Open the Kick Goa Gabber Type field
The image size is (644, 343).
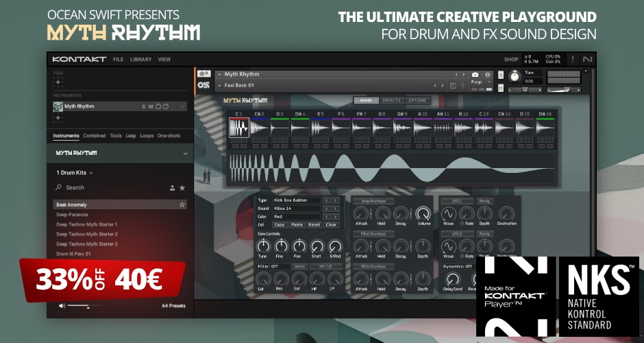pos(297,200)
